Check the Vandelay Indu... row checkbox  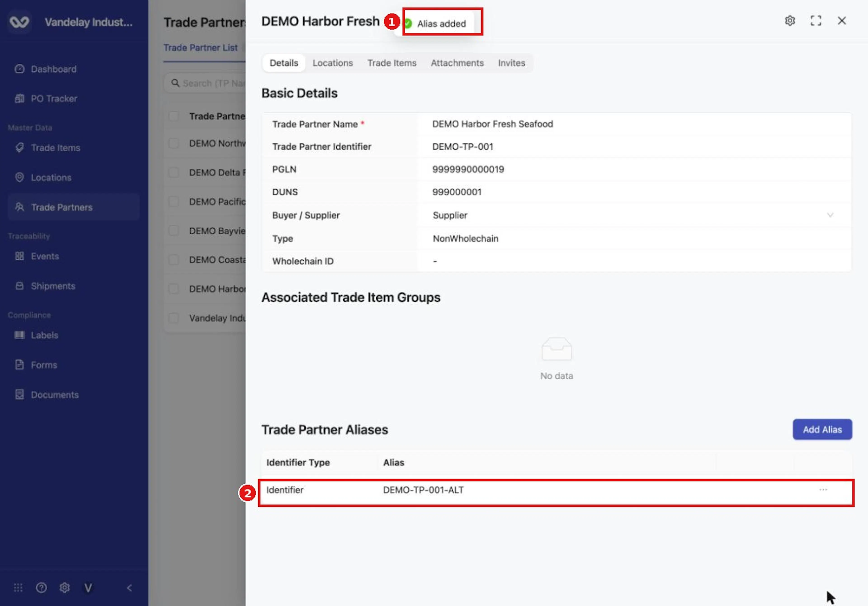(x=174, y=318)
